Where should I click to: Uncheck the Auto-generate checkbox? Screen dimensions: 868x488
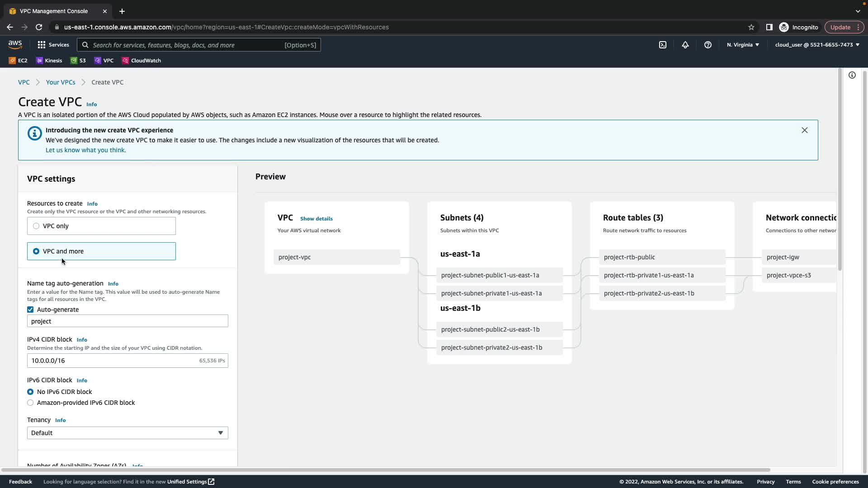(30, 310)
